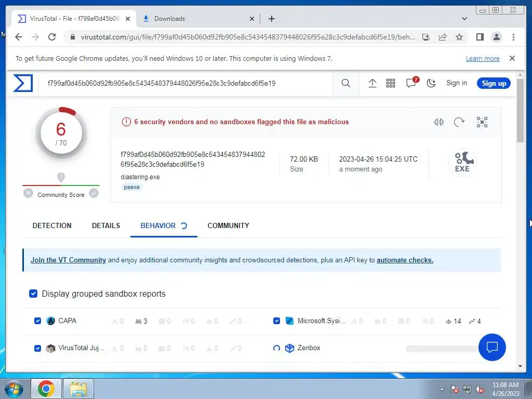
Task: Select the VirusTotal File browser tab
Action: [x=74, y=19]
